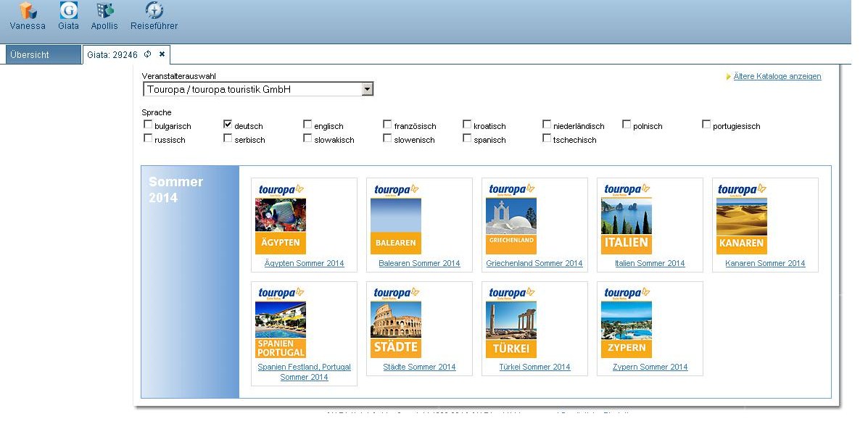
Task: Uncheck the deutsch language checkbox
Action: 228,125
